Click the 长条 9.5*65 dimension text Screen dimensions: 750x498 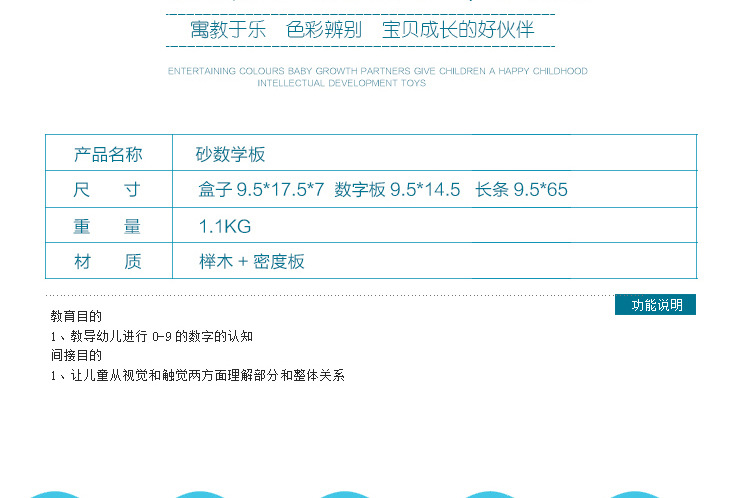coord(521,189)
